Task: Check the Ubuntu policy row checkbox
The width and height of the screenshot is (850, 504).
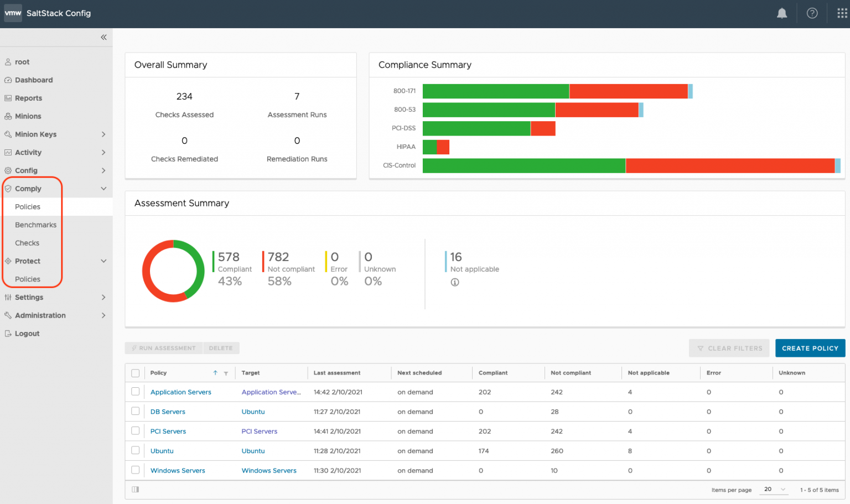Action: [135, 450]
